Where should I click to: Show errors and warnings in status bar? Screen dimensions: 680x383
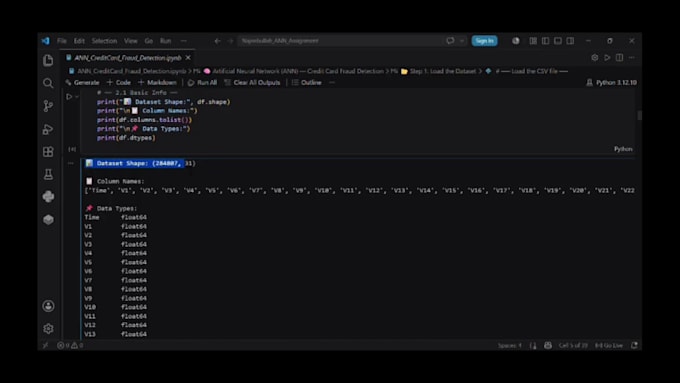tap(70, 345)
